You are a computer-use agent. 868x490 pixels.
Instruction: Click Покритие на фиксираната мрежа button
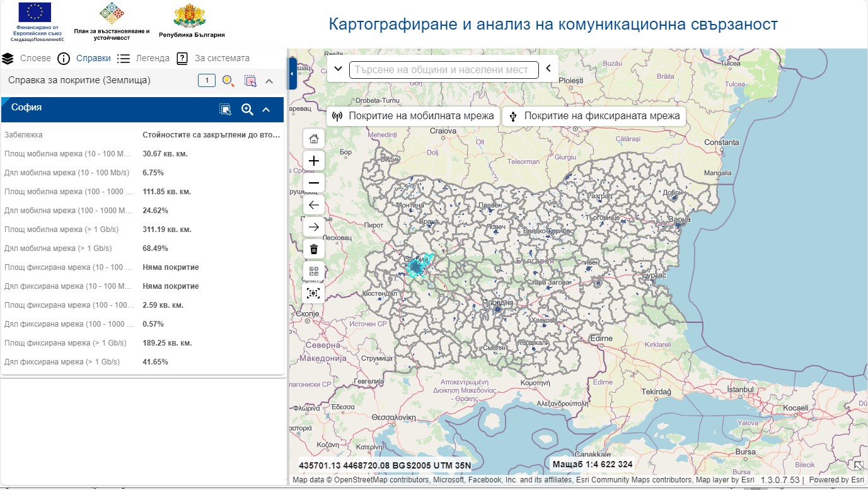[594, 116]
